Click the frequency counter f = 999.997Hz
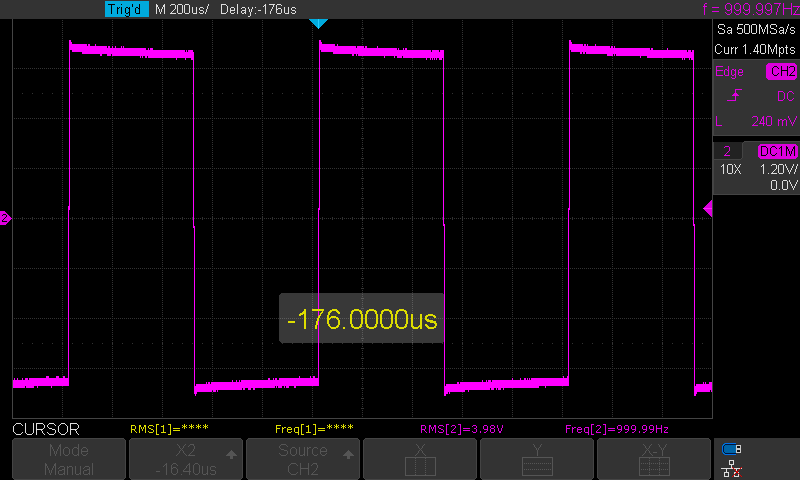 (x=751, y=9)
